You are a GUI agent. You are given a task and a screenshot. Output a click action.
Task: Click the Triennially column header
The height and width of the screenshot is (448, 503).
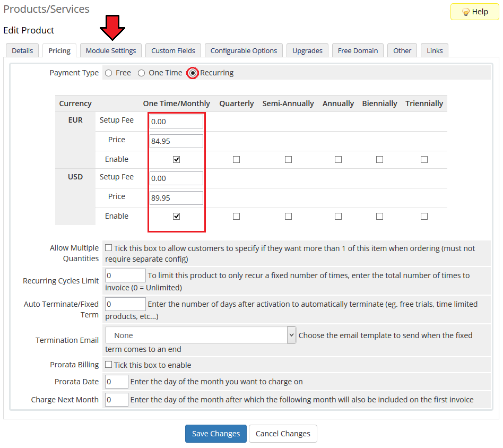[424, 104]
